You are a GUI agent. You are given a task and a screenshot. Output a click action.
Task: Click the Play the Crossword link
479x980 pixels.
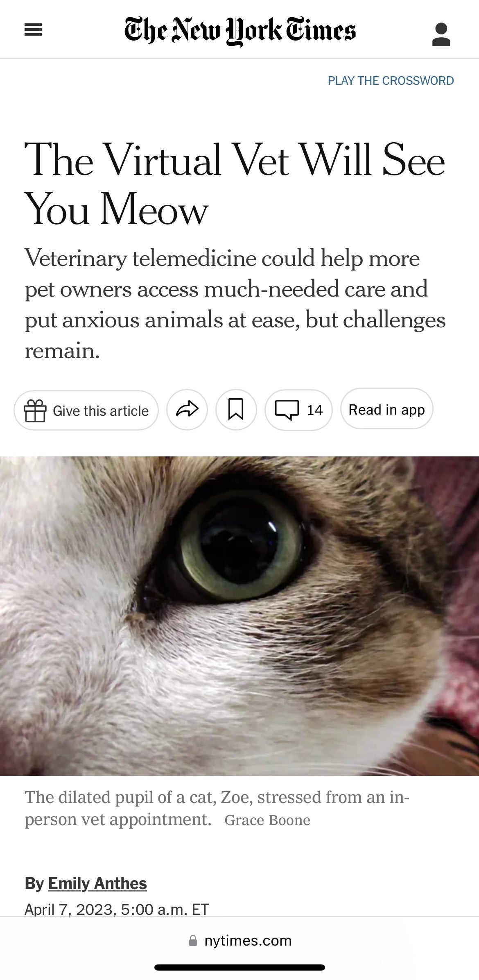click(391, 81)
